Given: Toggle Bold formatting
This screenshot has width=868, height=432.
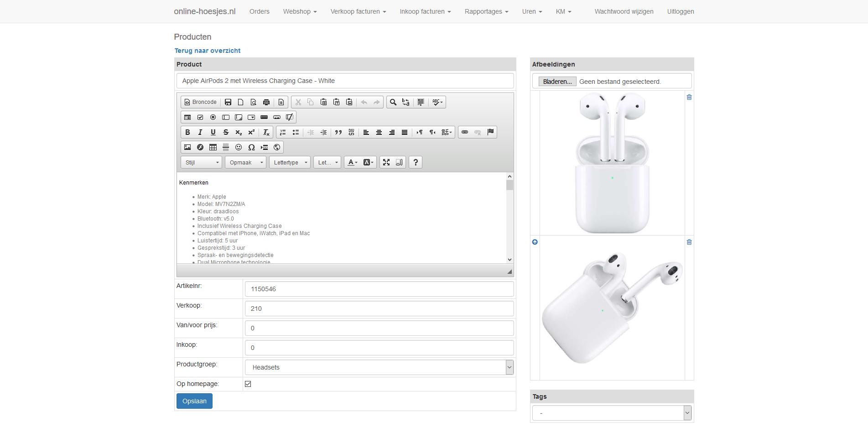Looking at the screenshot, I should pos(187,132).
